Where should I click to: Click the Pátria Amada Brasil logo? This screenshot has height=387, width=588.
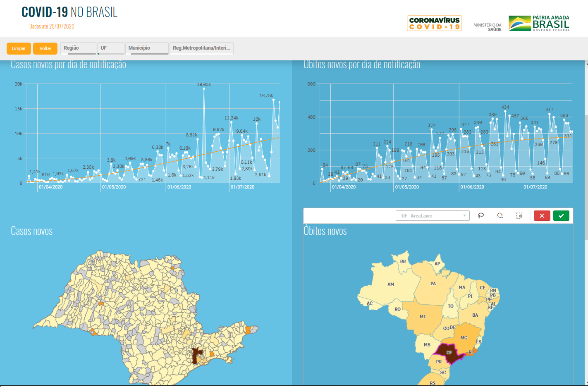[539, 24]
